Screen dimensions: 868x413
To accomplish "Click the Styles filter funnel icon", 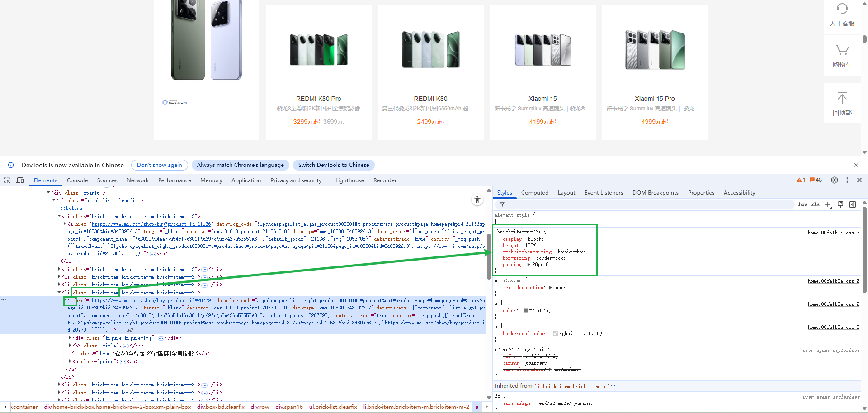I will click(x=502, y=204).
